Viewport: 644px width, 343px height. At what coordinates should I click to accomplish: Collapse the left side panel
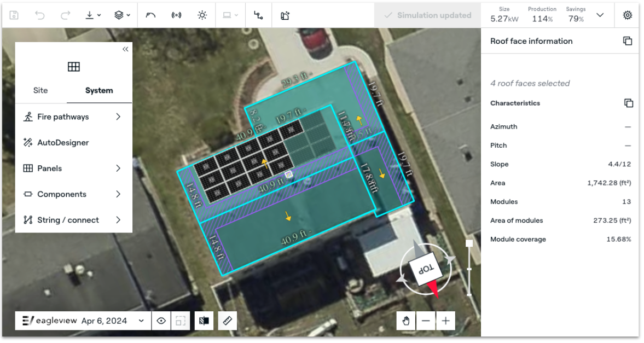tap(125, 49)
